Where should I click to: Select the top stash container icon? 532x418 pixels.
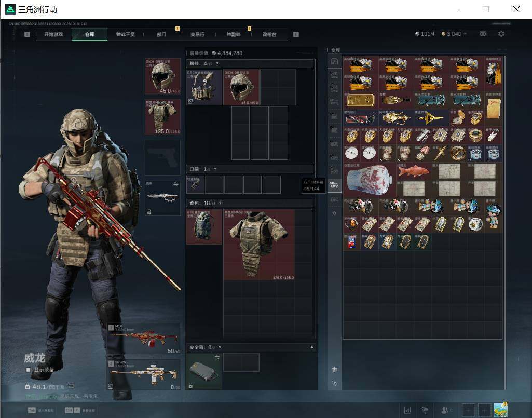334,61
